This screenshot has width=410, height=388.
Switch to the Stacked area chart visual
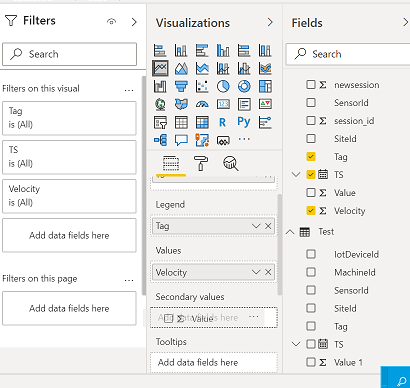202,68
